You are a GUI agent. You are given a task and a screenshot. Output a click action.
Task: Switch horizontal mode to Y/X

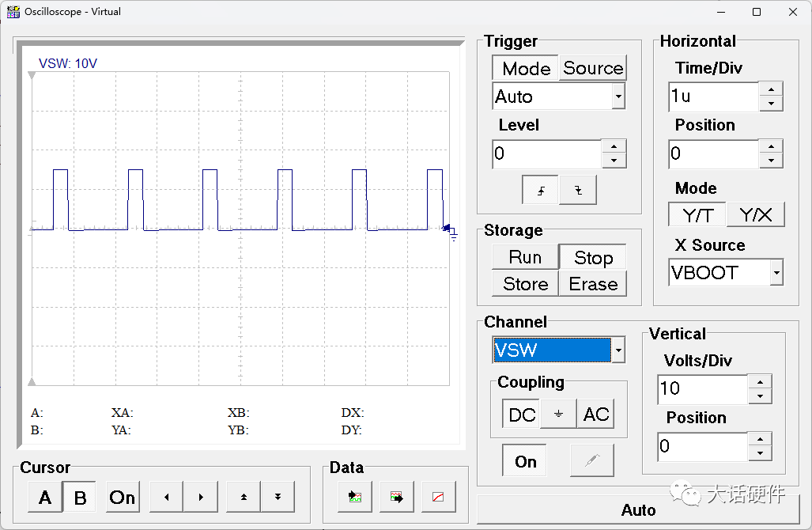(756, 214)
